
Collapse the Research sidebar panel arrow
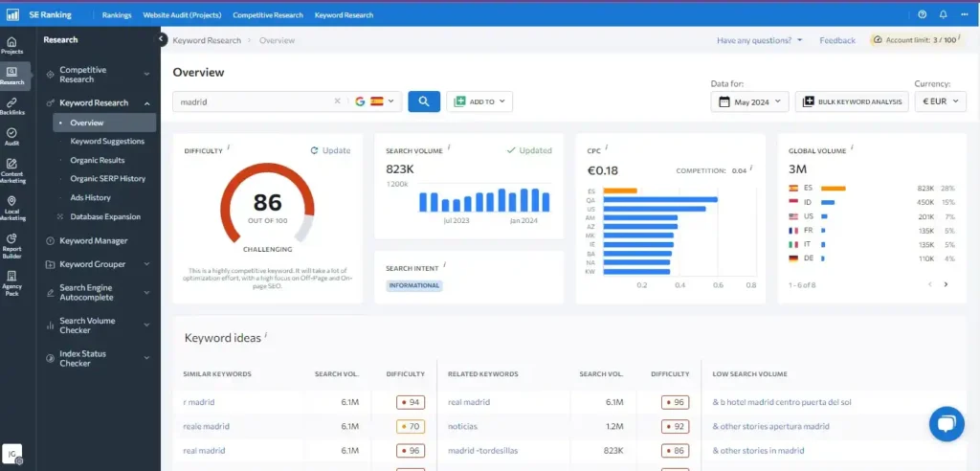(161, 39)
